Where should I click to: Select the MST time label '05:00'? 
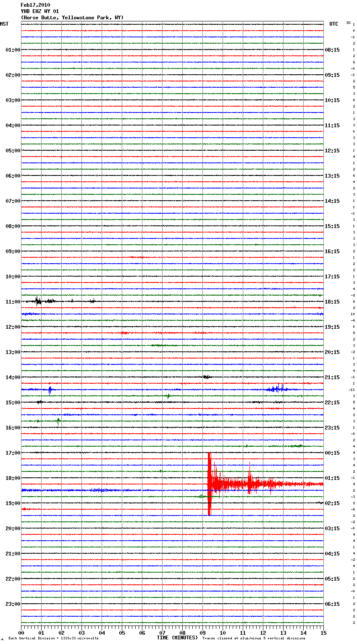pos(13,151)
